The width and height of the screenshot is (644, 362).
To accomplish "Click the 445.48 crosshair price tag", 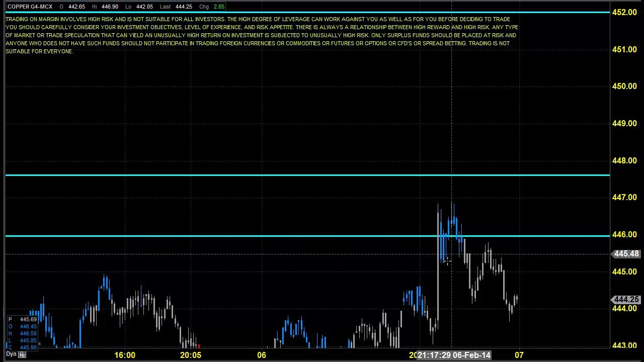I will pyautogui.click(x=626, y=254).
